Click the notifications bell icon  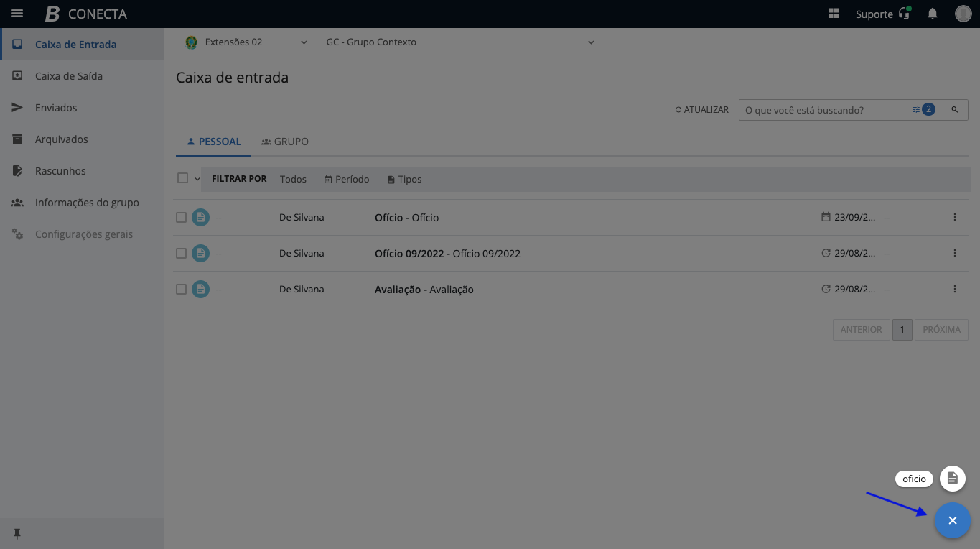933,14
